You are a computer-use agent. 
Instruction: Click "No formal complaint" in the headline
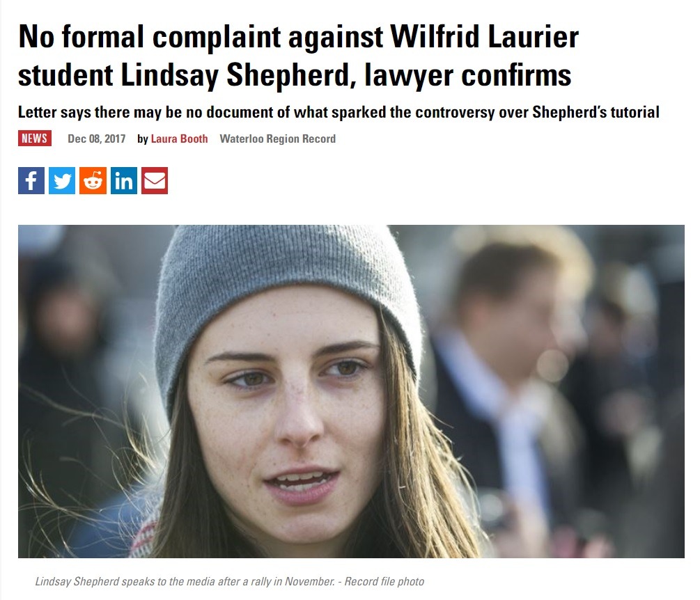[150, 37]
